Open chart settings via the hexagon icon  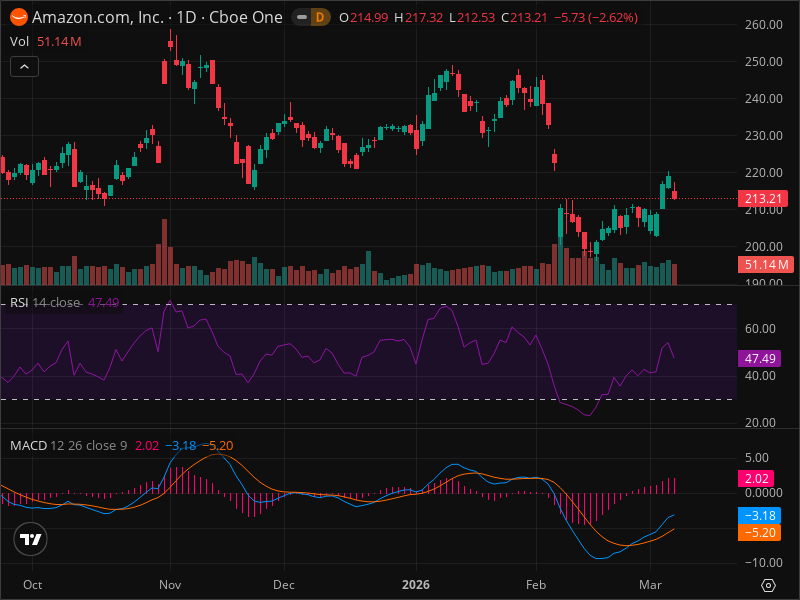pyautogui.click(x=768, y=585)
